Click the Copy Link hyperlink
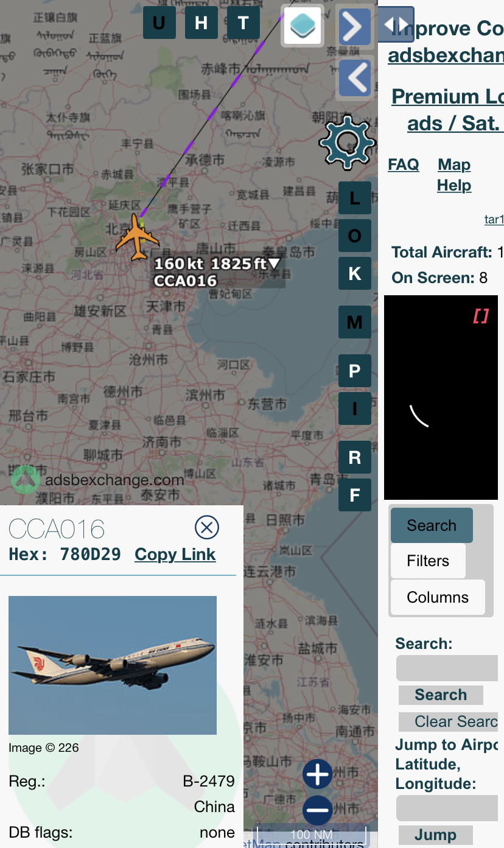This screenshot has width=504, height=848. click(x=175, y=555)
